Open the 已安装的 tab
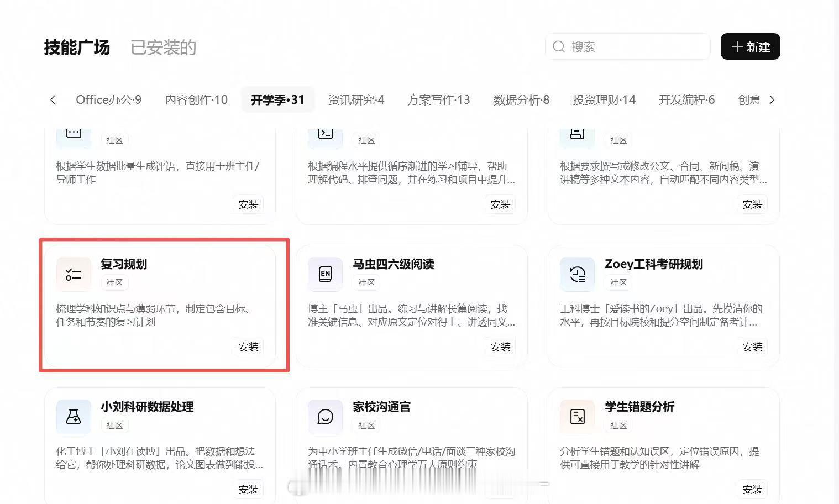 click(x=163, y=48)
